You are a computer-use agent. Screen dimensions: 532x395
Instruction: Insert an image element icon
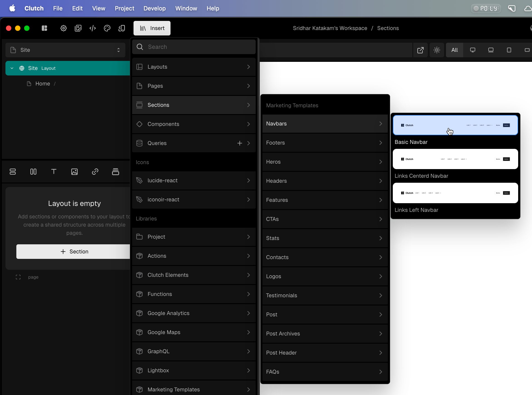tap(74, 172)
